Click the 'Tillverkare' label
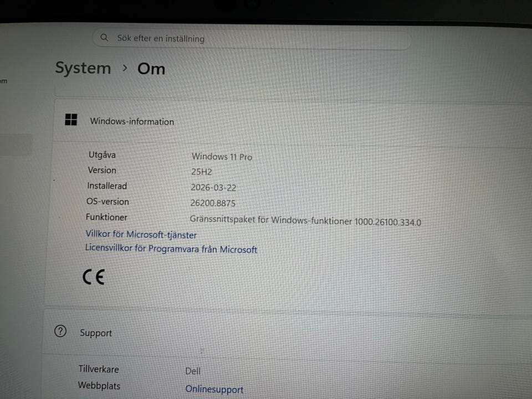 pos(99,369)
